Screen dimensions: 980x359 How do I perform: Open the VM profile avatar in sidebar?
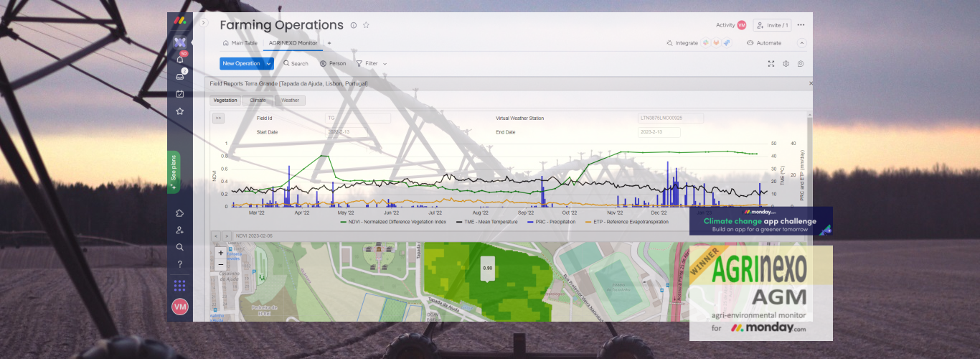click(x=180, y=307)
